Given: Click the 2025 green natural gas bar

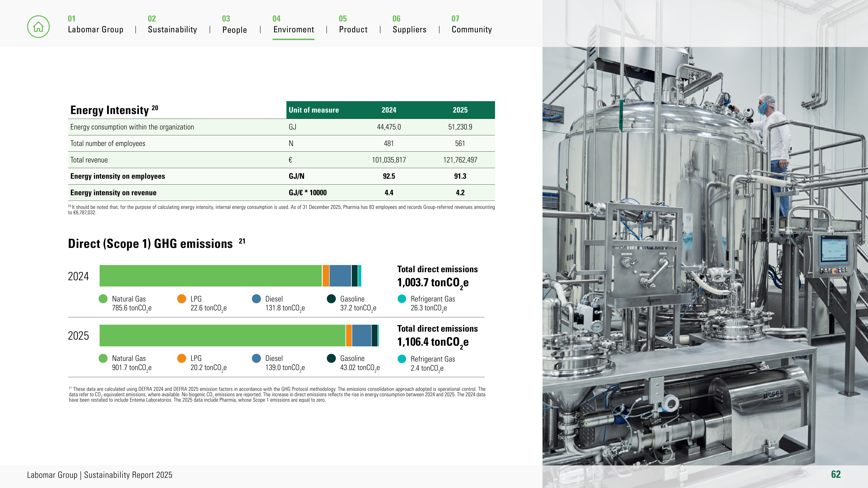Looking at the screenshot, I should point(222,336).
